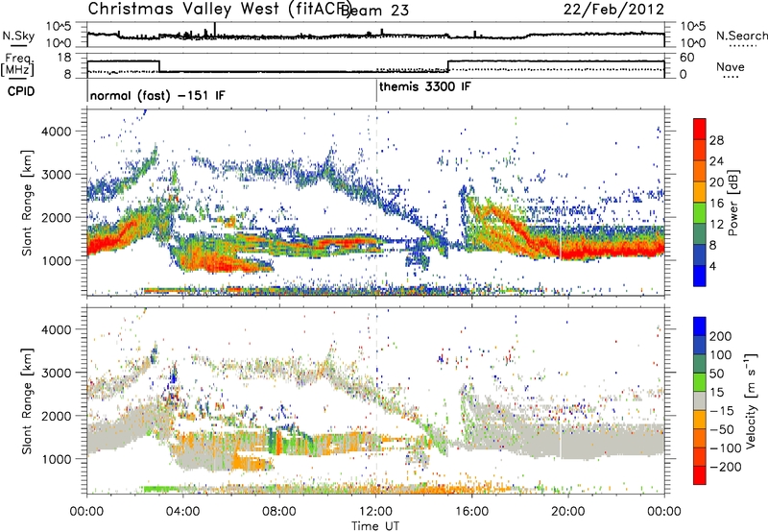The height and width of the screenshot is (532, 768).
Task: Click the '-200' Velocity colorbar tick label
Action: [x=725, y=467]
